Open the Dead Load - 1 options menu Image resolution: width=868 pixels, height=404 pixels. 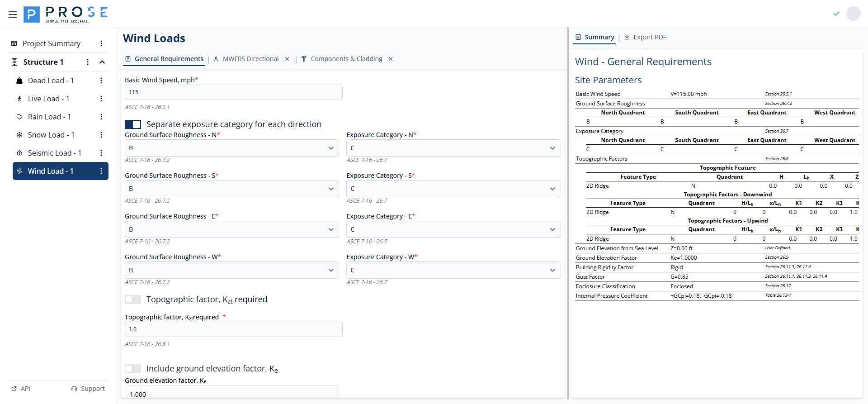click(x=101, y=81)
